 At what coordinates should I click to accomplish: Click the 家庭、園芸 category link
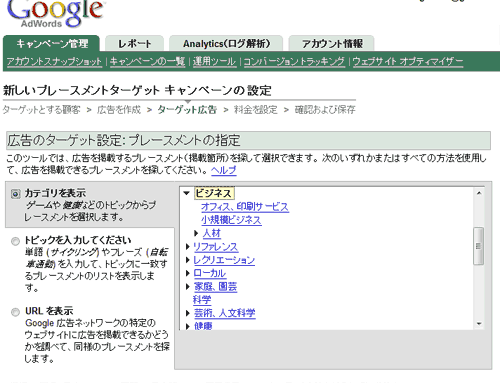(x=215, y=286)
